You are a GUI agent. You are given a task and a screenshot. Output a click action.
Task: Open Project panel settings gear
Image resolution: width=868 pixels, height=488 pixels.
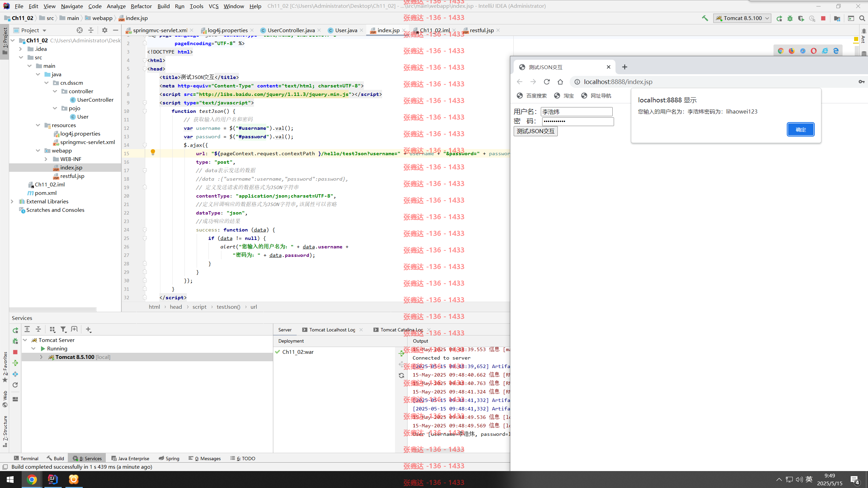[105, 30]
